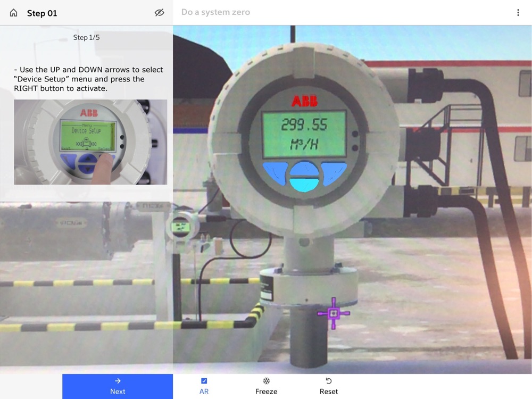Open the three-dot options menu
Screen dimensions: 532x399
pos(518,13)
